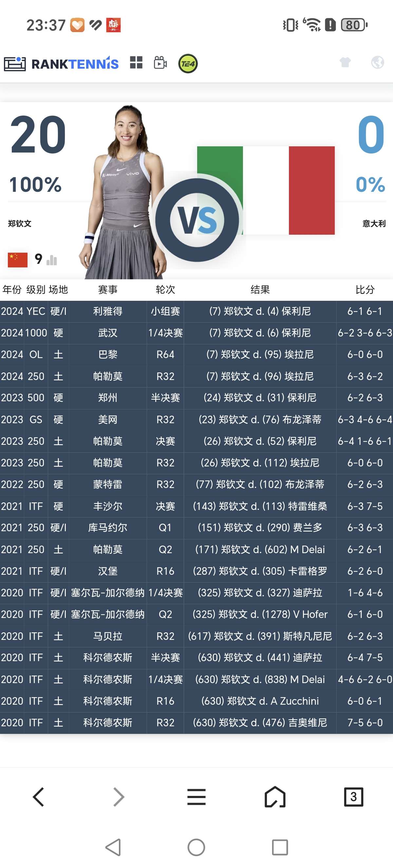Tap the 意大利 country name label

[374, 224]
